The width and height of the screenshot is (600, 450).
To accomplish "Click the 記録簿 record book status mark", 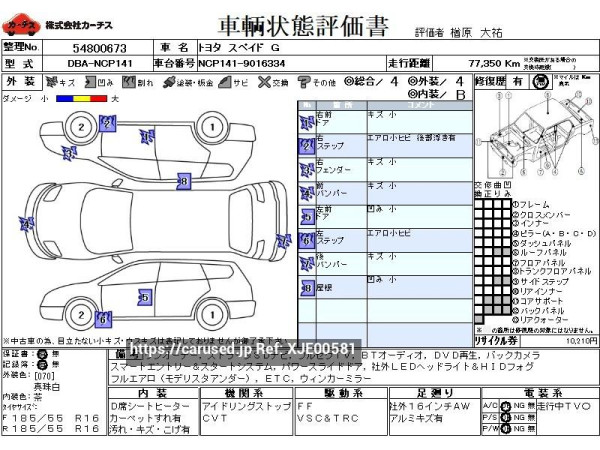I will tap(41, 365).
